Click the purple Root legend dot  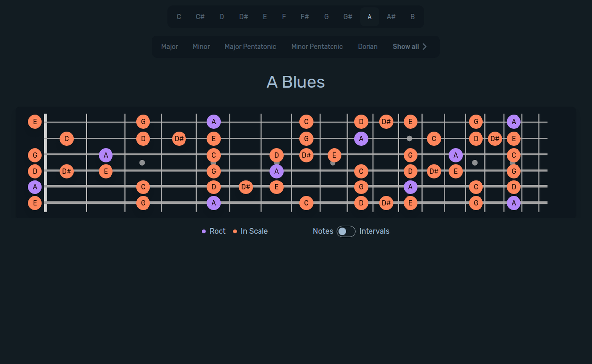(204, 231)
